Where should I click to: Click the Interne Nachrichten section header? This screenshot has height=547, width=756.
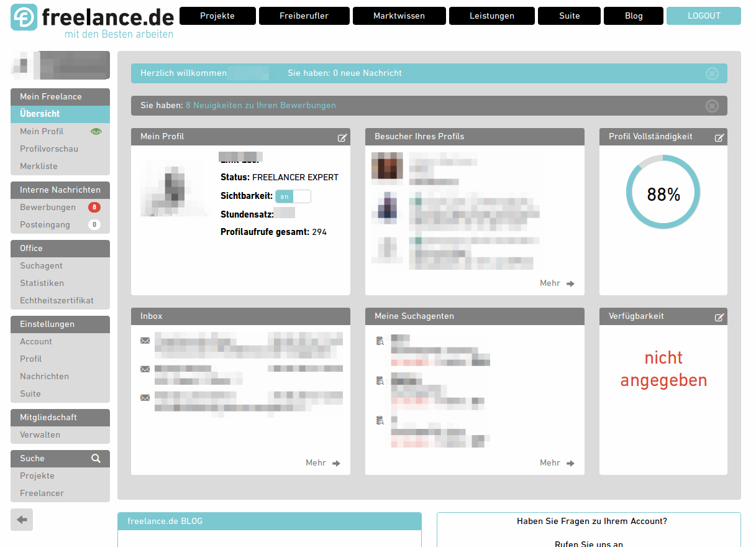click(60, 190)
